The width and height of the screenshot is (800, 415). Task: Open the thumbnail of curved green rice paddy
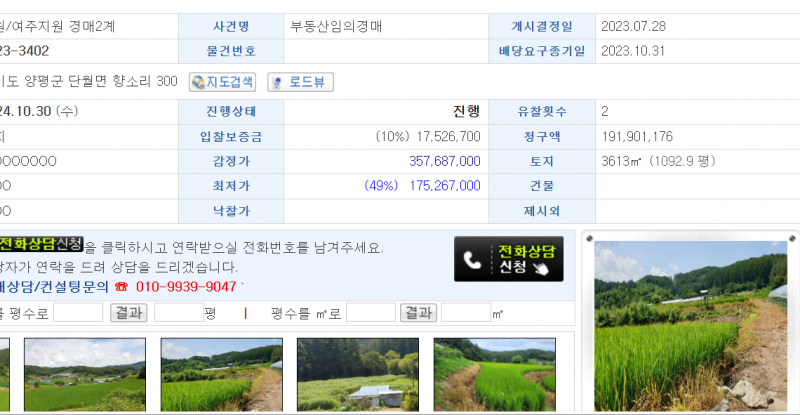pos(494,374)
